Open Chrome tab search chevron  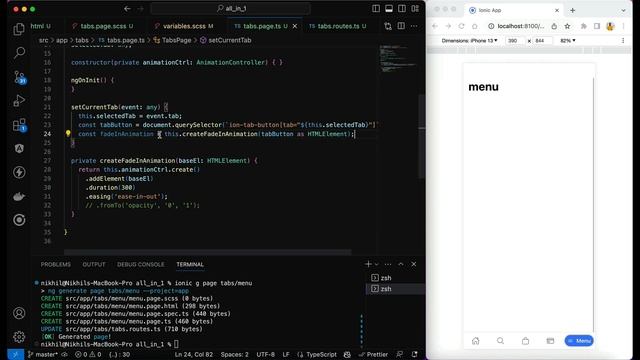623,11
